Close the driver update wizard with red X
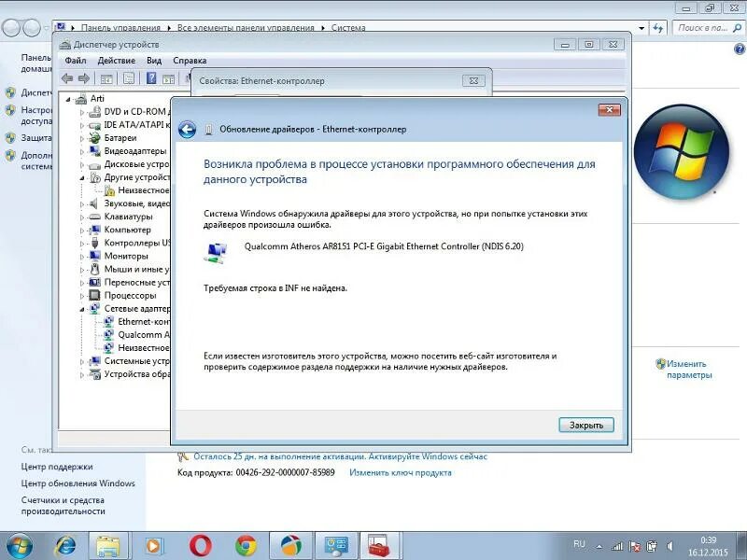This screenshot has height=560, width=747. pos(610,110)
